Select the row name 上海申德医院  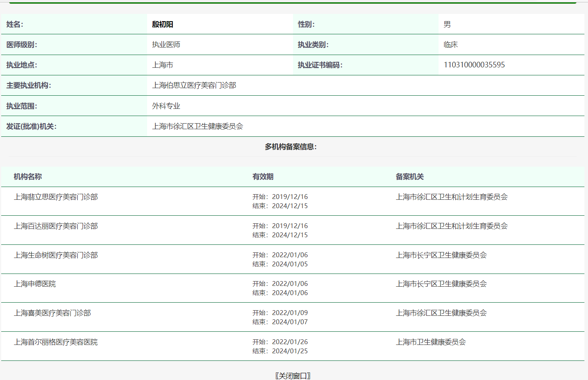pyautogui.click(x=35, y=284)
